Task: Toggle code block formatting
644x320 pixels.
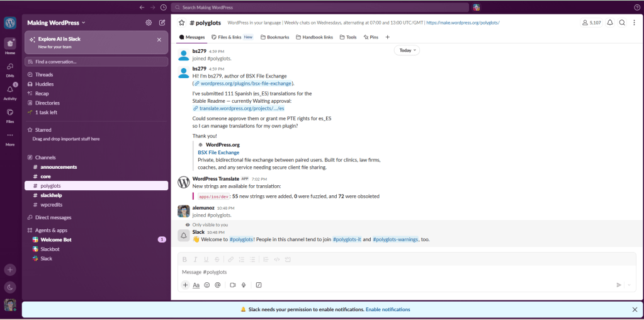Action: (x=288, y=259)
